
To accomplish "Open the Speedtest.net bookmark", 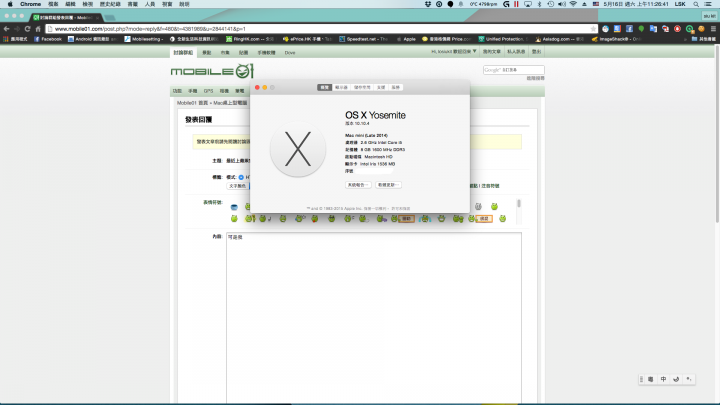I will point(364,39).
